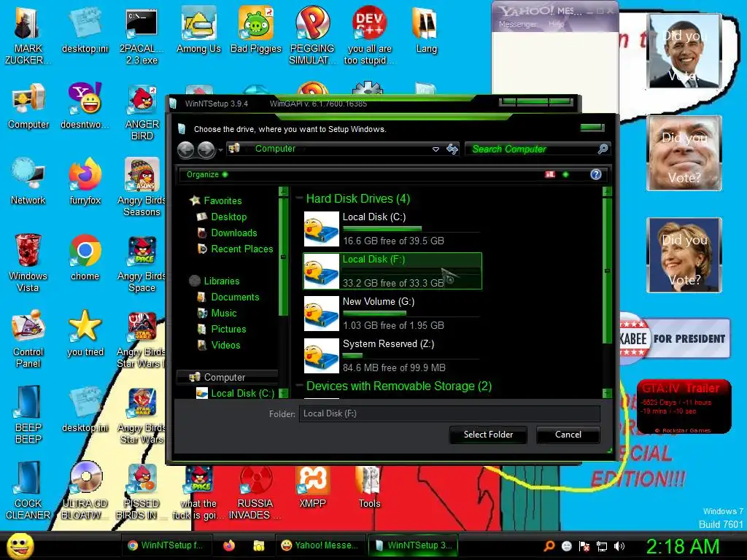Screen dimensions: 747x560
Task: Click the Obama Did you Vote thumbnail
Action: pos(684,50)
